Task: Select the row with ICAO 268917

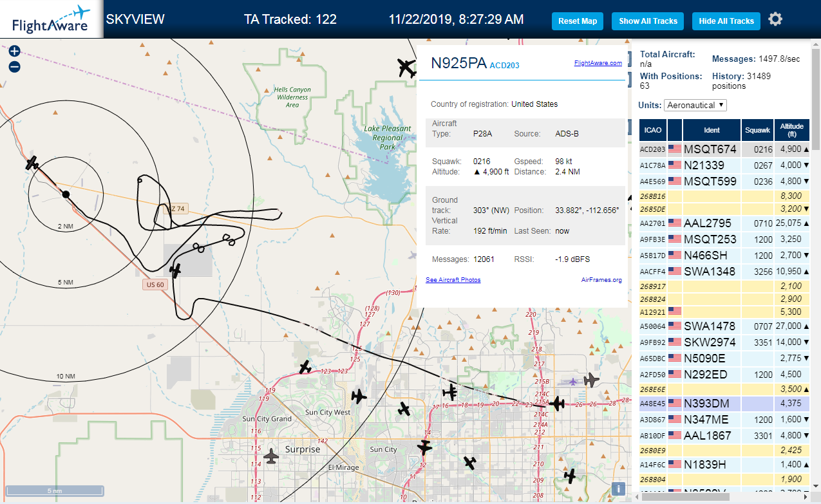Action: pos(724,286)
